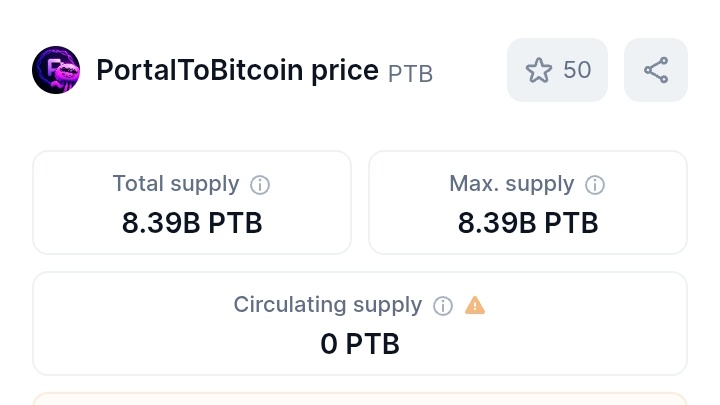Select the Total supply value 8.39B PTB
720x405 pixels.
coord(192,223)
